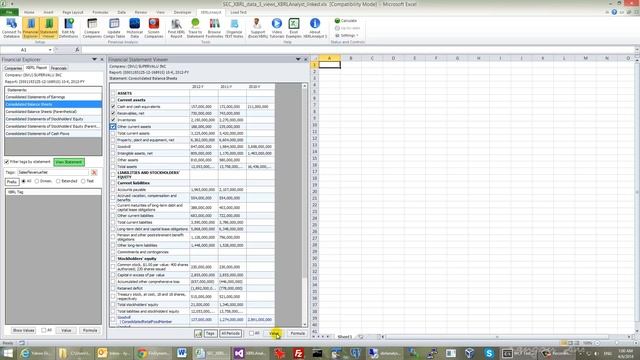Click the green View Statement button
Viewport: 640px width, 360px height.
tap(69, 162)
